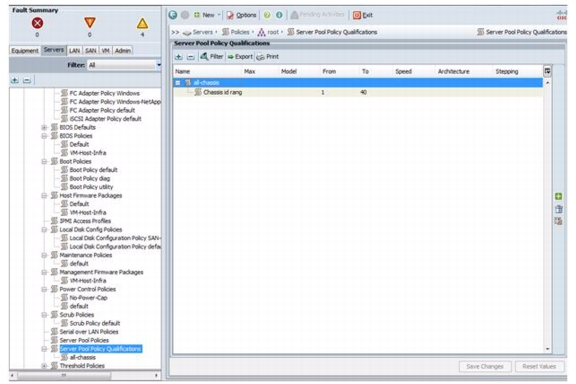Switch to the Admin tab

pos(123,50)
